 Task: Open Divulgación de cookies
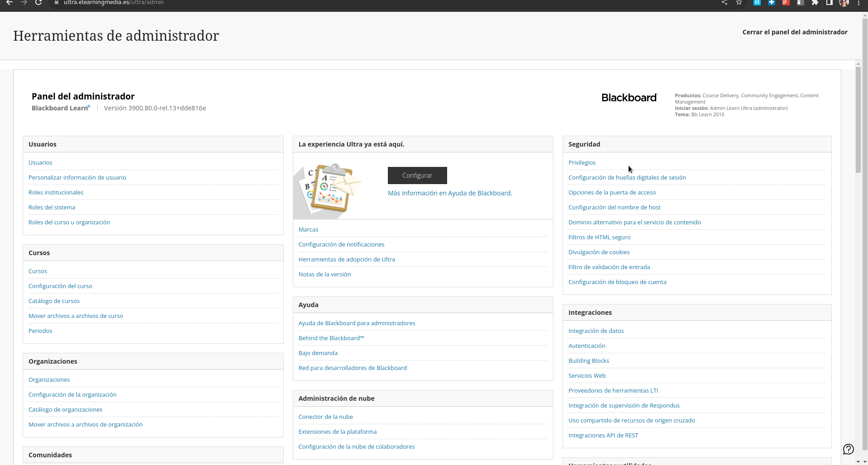(x=599, y=252)
